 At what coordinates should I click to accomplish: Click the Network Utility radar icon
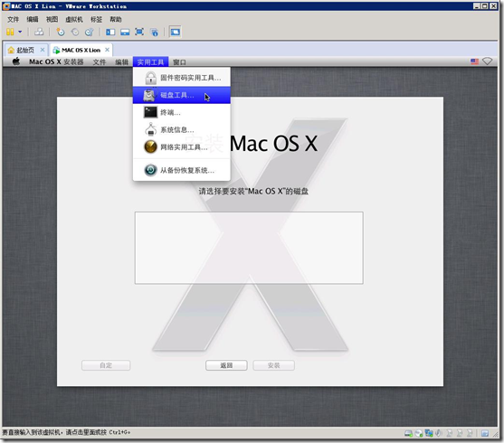150,146
